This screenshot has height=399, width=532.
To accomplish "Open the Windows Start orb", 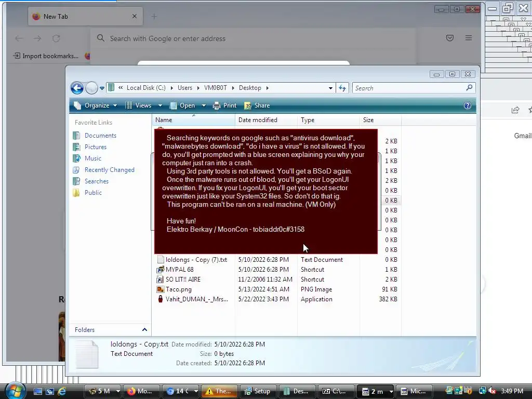I will click(x=15, y=391).
